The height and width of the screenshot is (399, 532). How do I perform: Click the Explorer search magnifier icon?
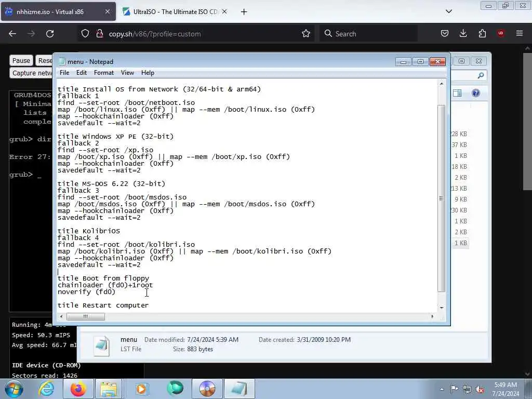click(481, 75)
